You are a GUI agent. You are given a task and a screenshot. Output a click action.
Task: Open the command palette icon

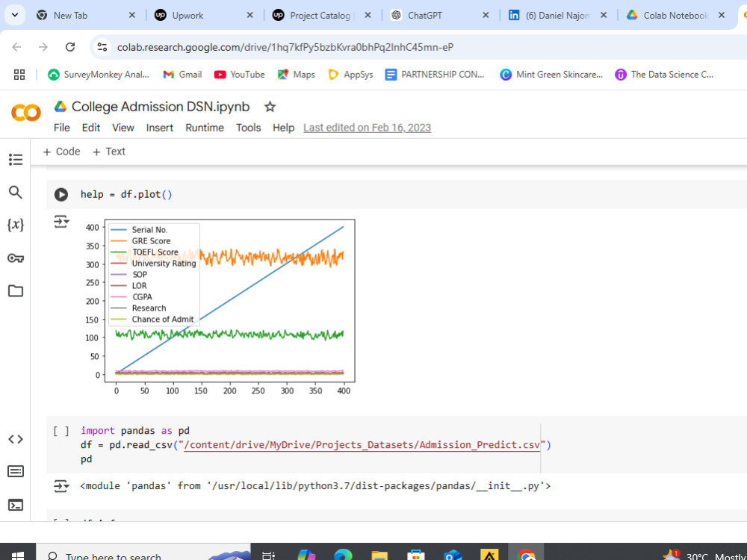pyautogui.click(x=16, y=471)
